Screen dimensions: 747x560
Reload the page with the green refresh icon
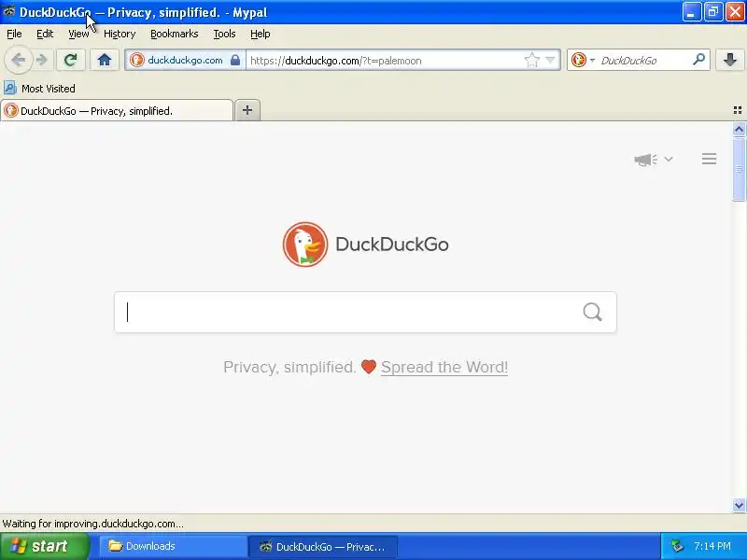tap(71, 60)
